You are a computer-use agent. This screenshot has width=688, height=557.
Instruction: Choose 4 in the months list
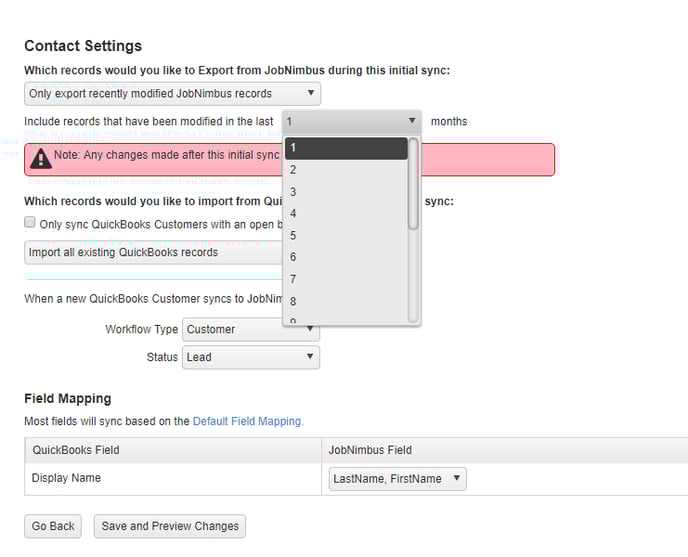(x=346, y=214)
